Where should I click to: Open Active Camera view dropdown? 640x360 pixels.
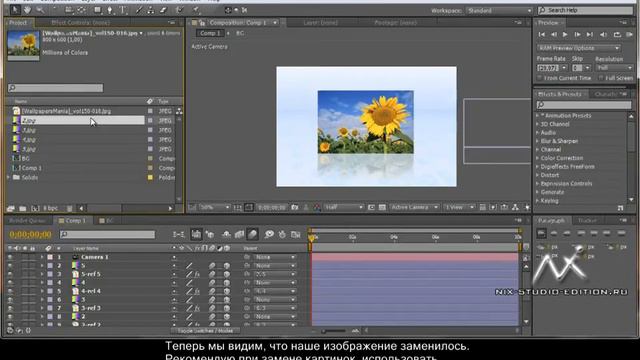[x=414, y=207]
